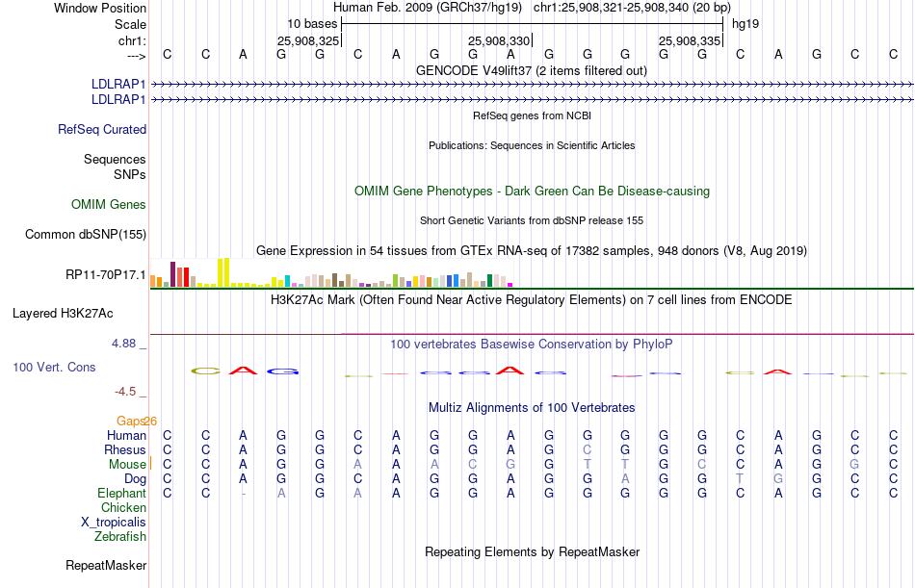Viewport: 915px width, 588px height.
Task: Click the GTEx Gene Expression track title
Action: tap(532, 251)
